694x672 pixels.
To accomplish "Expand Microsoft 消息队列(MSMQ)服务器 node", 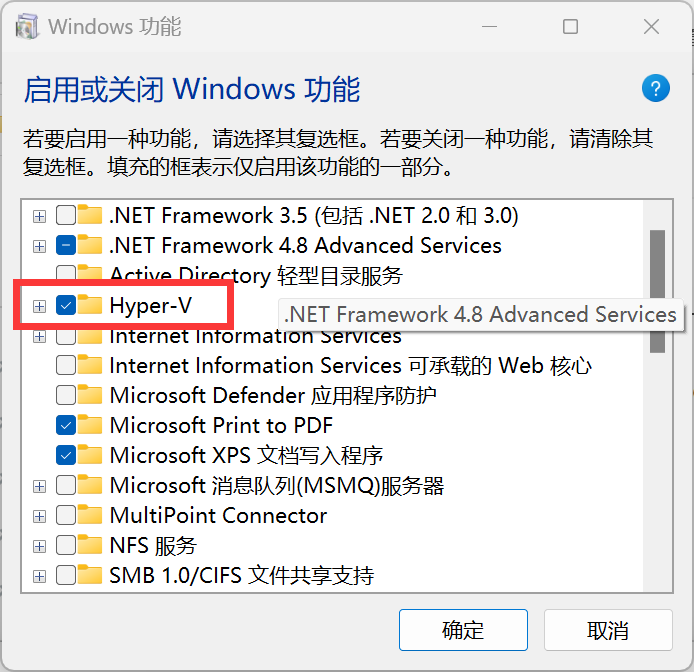I will coord(39,486).
